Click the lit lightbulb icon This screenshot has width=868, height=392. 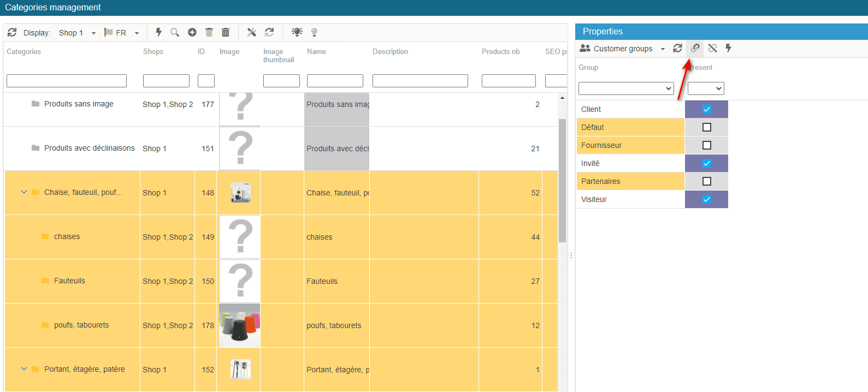(x=297, y=32)
